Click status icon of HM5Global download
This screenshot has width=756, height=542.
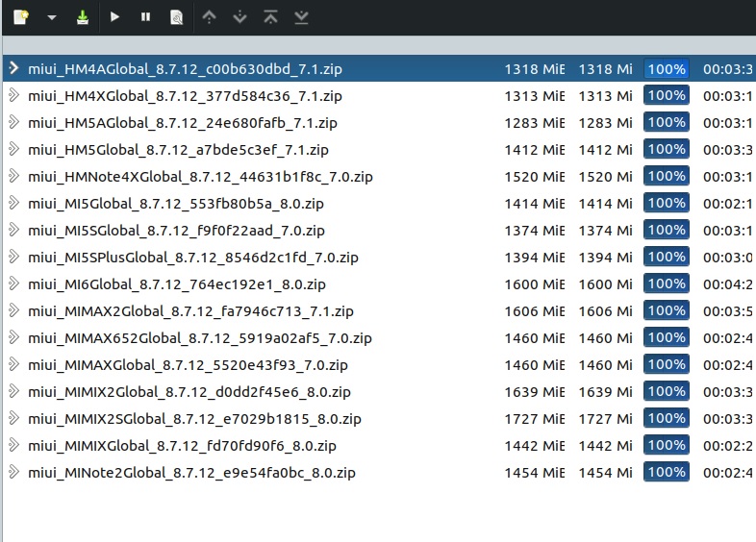click(x=14, y=149)
